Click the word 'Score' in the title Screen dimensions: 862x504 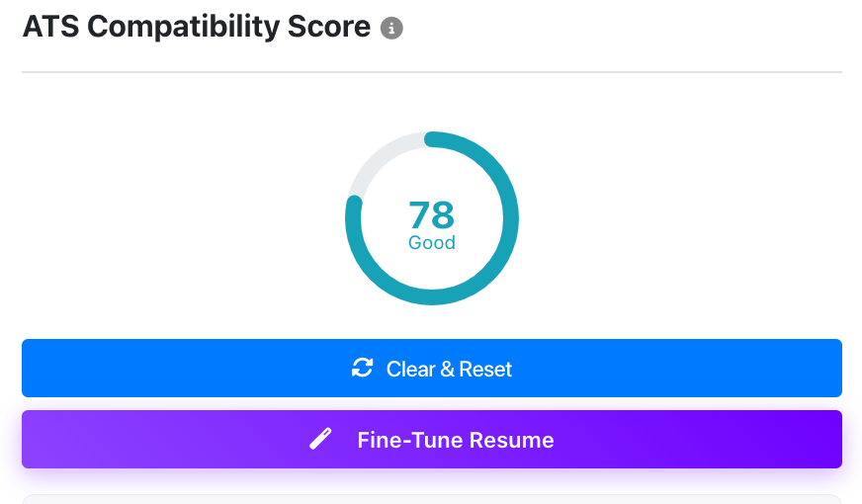point(330,28)
